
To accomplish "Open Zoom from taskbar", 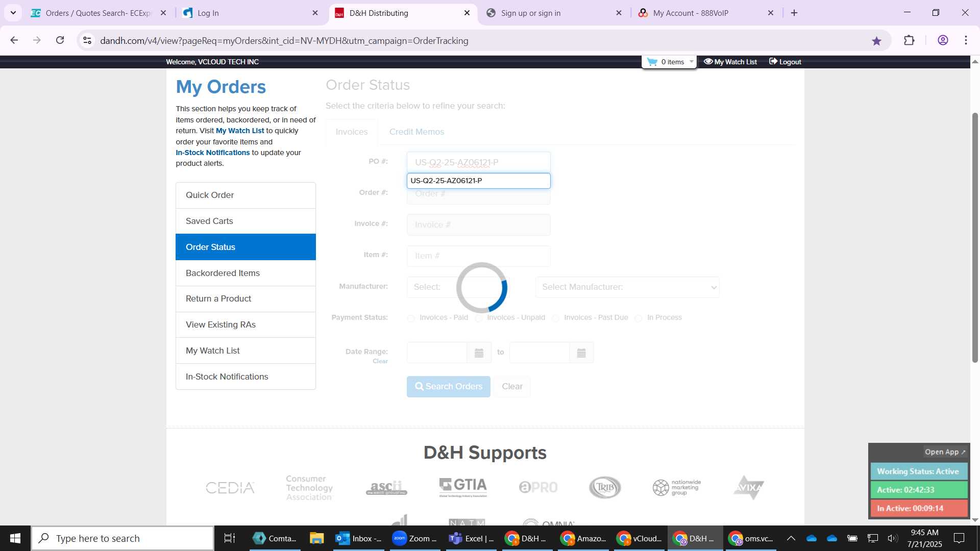I will point(414,538).
